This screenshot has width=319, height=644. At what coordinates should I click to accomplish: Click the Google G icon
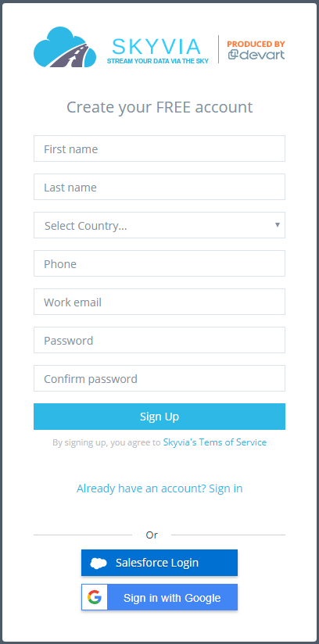[95, 598]
